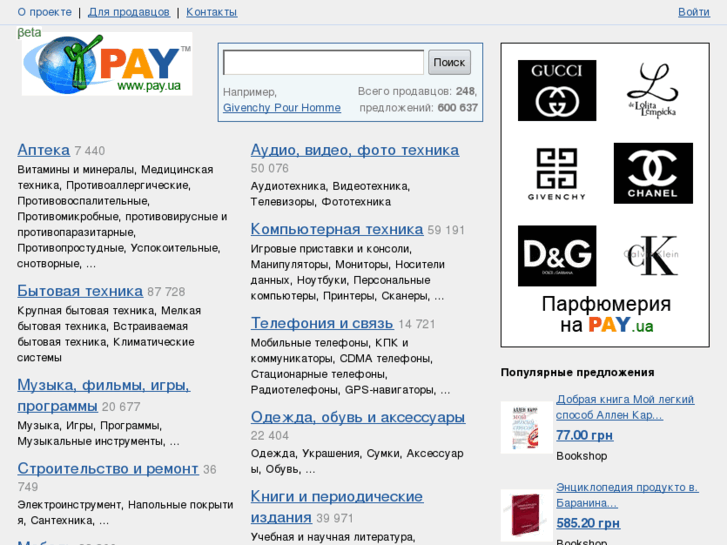Open the Контакты page
Viewport: 727px width, 545px height.
click(211, 12)
